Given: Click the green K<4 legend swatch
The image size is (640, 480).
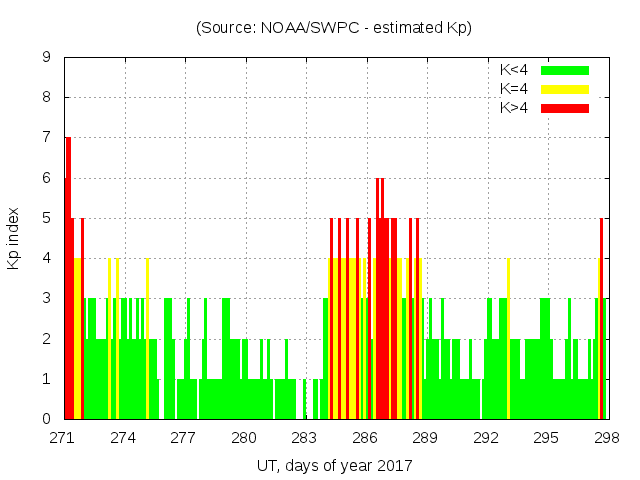Looking at the screenshot, I should [x=565, y=70].
